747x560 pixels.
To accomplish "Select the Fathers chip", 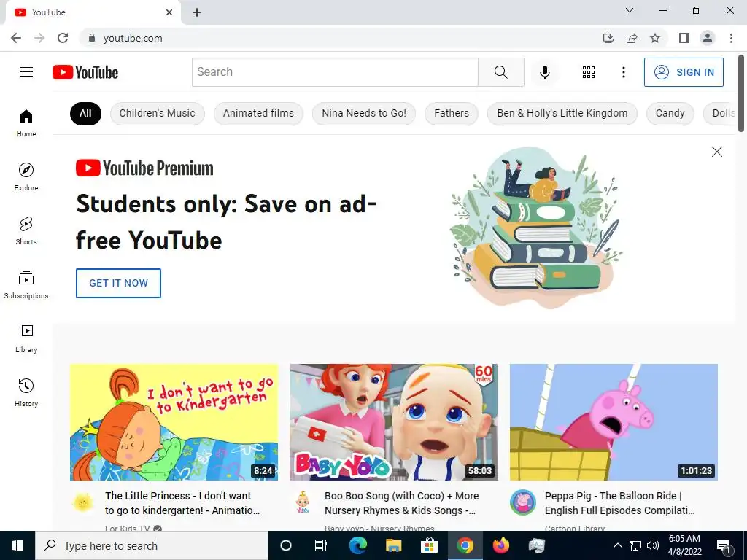I will [x=451, y=113].
